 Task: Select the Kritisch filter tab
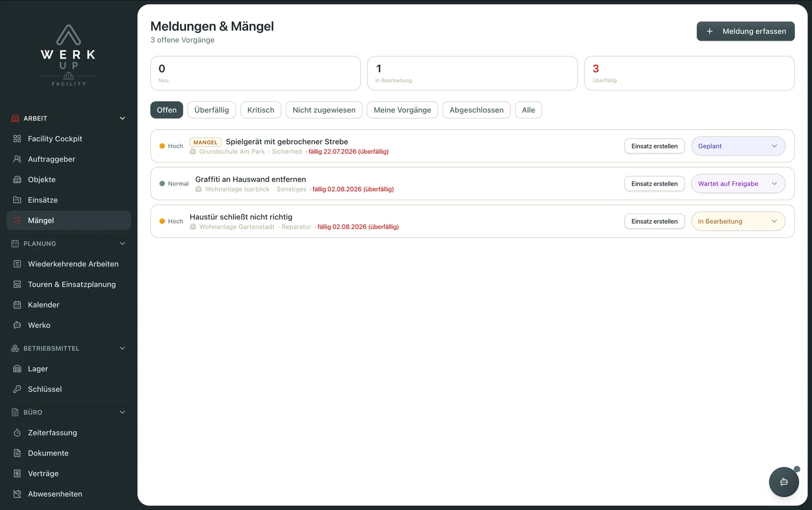(x=261, y=110)
